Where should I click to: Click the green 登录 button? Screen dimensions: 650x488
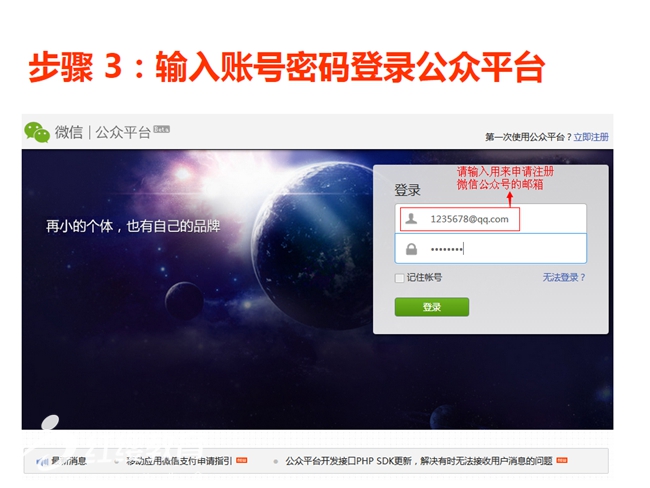pos(432,307)
